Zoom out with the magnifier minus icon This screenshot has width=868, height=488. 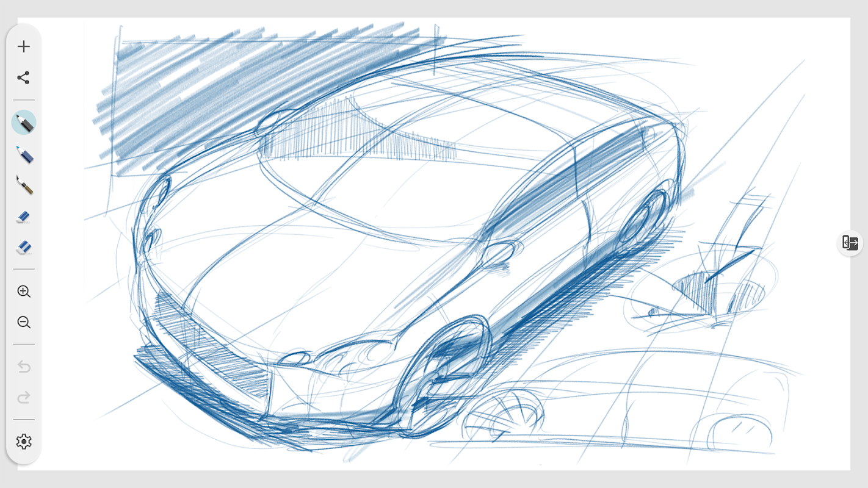pos(24,323)
